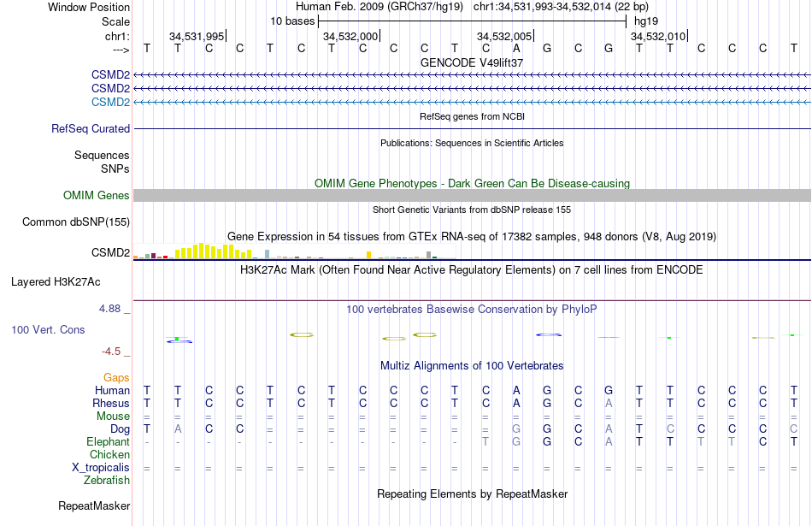Click the Zebrafish alignment row label
This screenshot has height=526, width=812.
coord(107,480)
